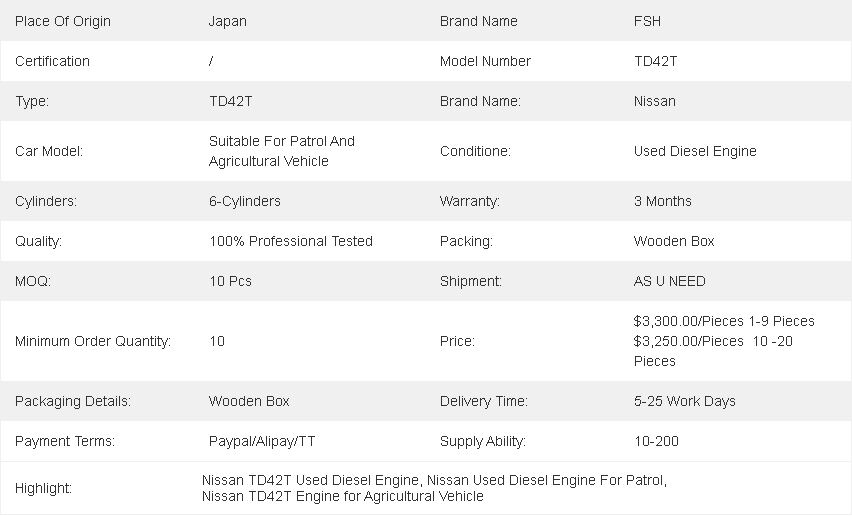Select Suitable For Patrol And Agricultural Vehicle text
This screenshot has height=516, width=852.
[x=281, y=151]
